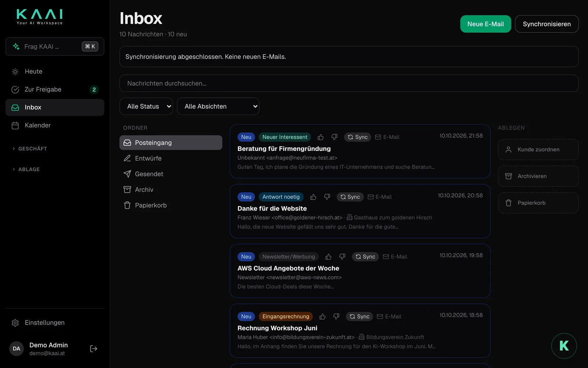Click Gasthaus zum goldenen Hirsch company link
588x368 pixels.
click(x=390, y=217)
